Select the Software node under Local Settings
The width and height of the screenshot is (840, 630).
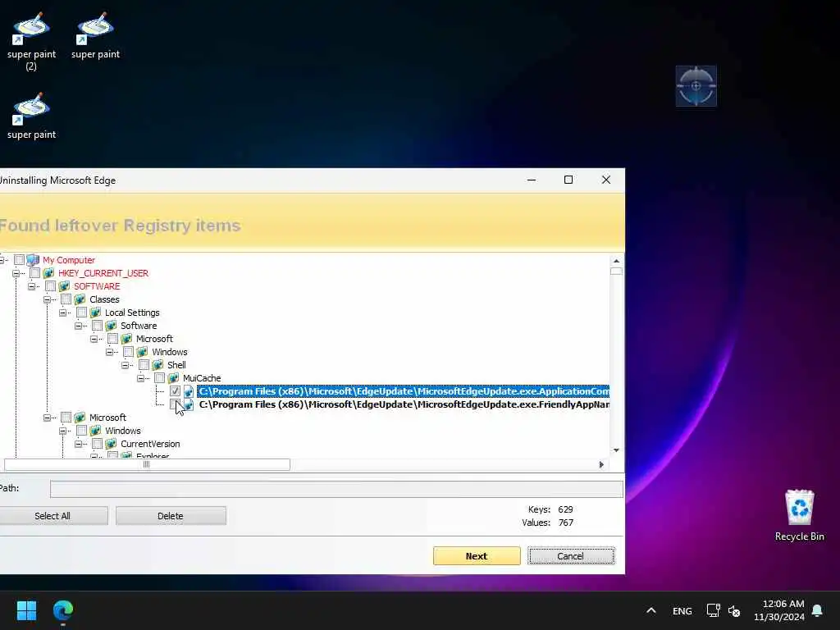coord(138,326)
